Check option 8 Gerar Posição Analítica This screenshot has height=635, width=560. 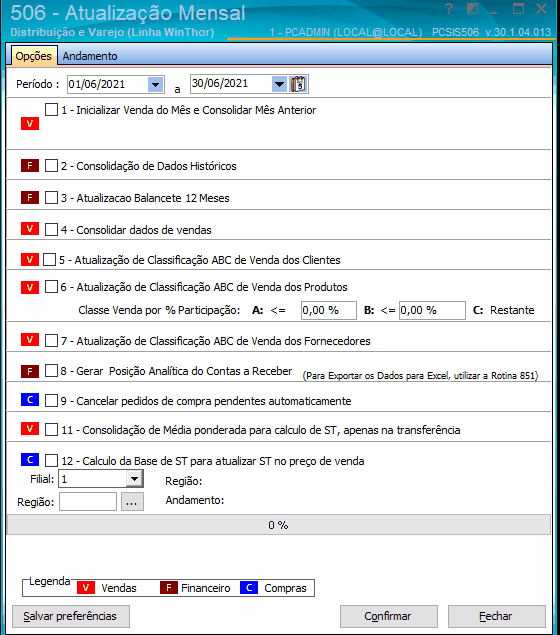51,371
